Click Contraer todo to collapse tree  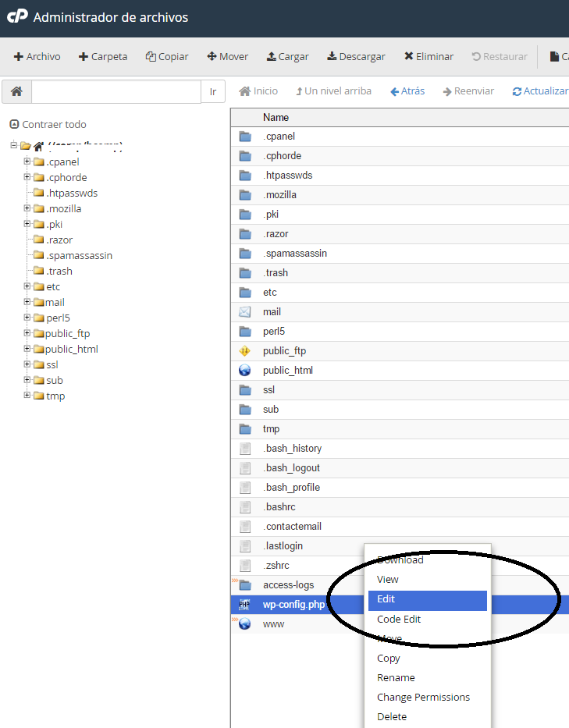point(48,124)
